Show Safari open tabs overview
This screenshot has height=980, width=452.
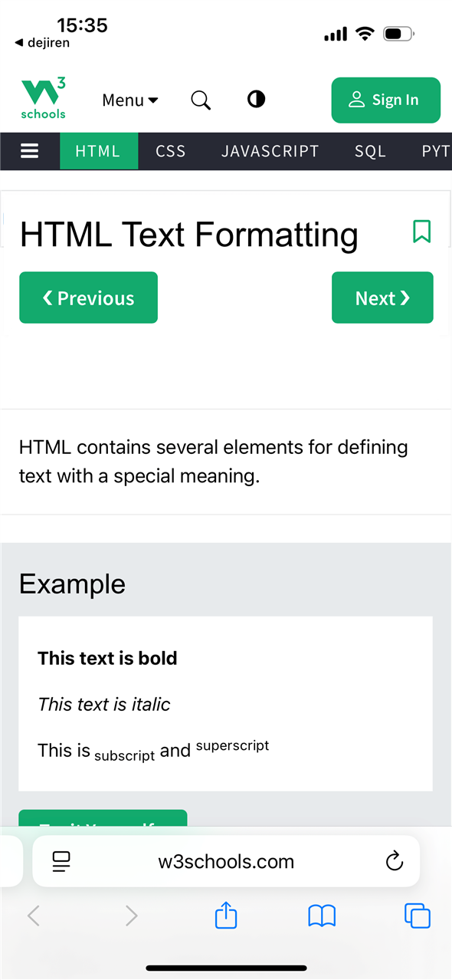pos(417,916)
